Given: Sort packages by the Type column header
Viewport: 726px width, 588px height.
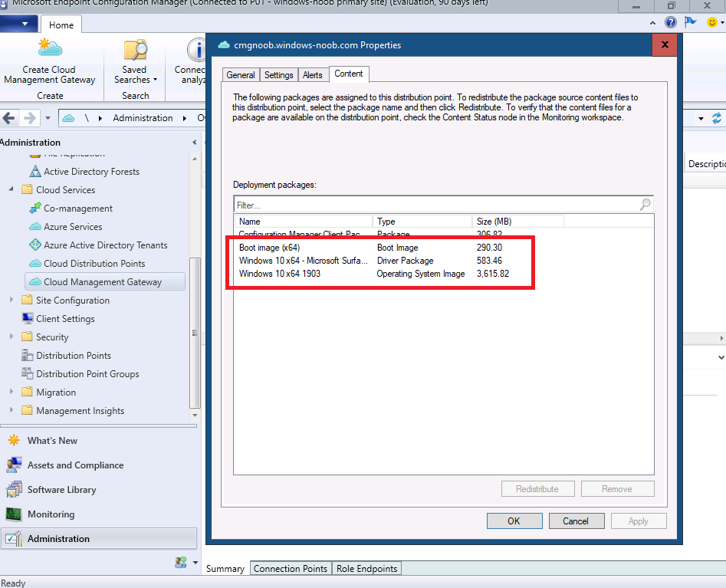Looking at the screenshot, I should tap(422, 222).
